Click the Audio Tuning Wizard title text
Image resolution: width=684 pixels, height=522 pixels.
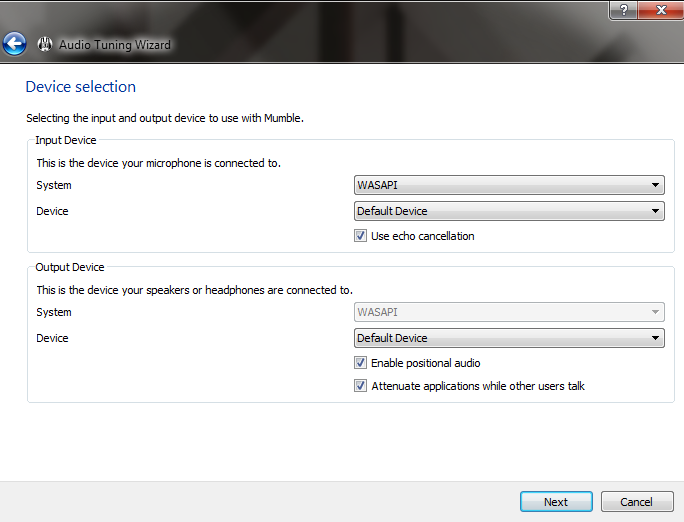[x=115, y=45]
